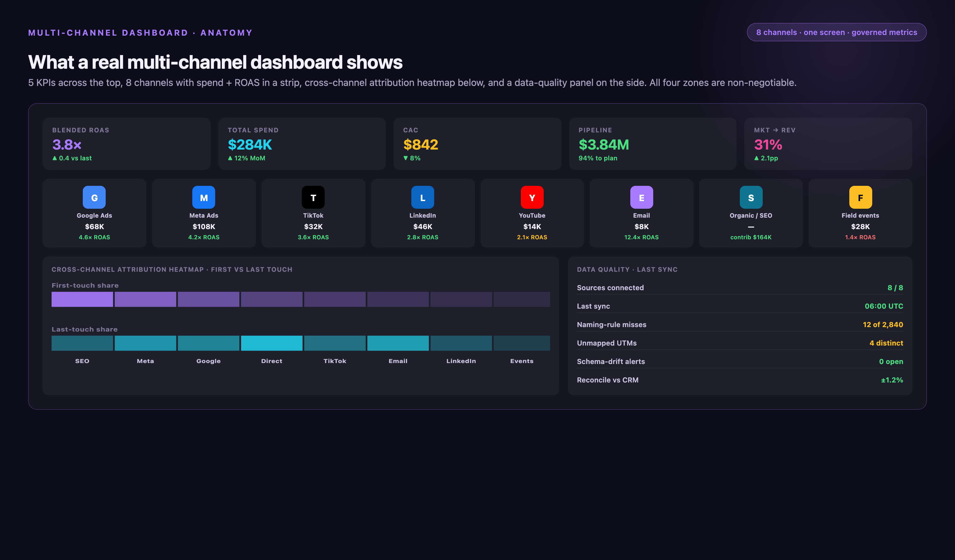
Task: Click the Last sync 06:00 UTC value
Action: click(x=884, y=306)
